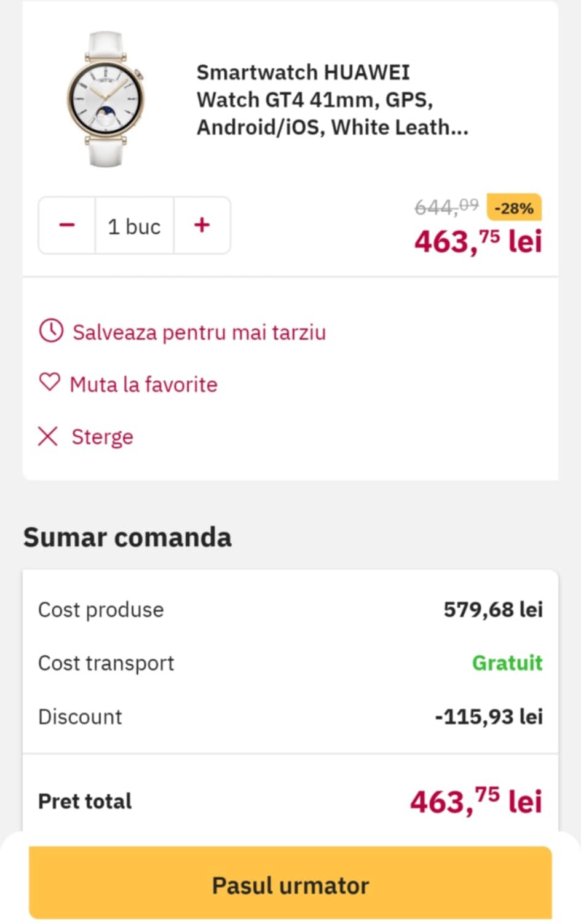Screen dimensions: 581x924
Task: Choose the 'Muta la favorite' text link
Action: [x=143, y=384]
